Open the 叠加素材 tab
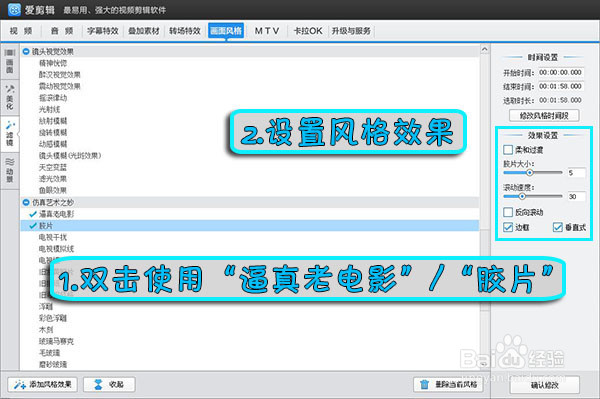600x399 pixels. 144,31
